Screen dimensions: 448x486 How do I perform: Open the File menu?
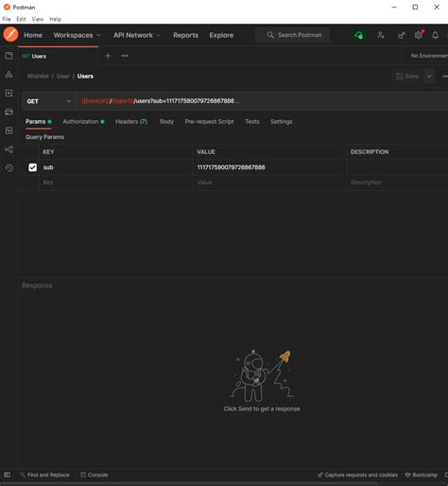point(7,19)
